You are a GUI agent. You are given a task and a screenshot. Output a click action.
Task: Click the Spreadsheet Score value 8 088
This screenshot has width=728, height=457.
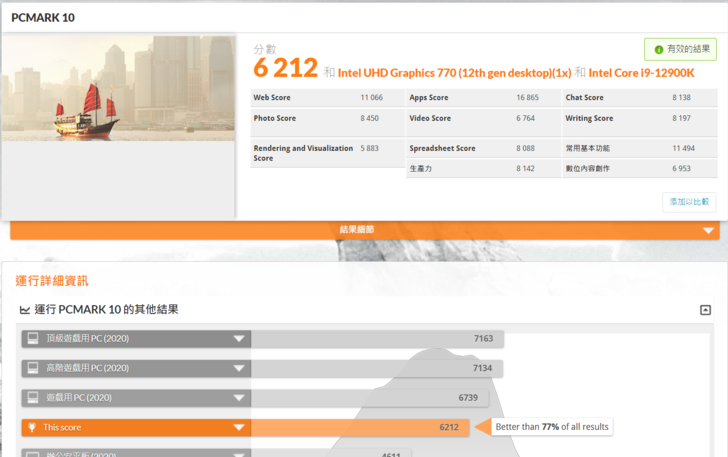tap(525, 149)
